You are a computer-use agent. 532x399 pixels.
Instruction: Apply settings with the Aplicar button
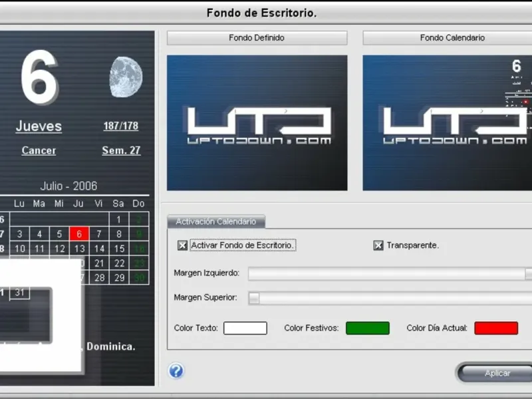click(495, 373)
